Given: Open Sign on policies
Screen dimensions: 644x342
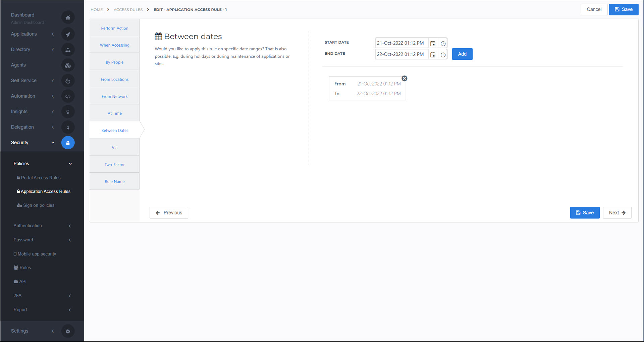Looking at the screenshot, I should pyautogui.click(x=36, y=205).
